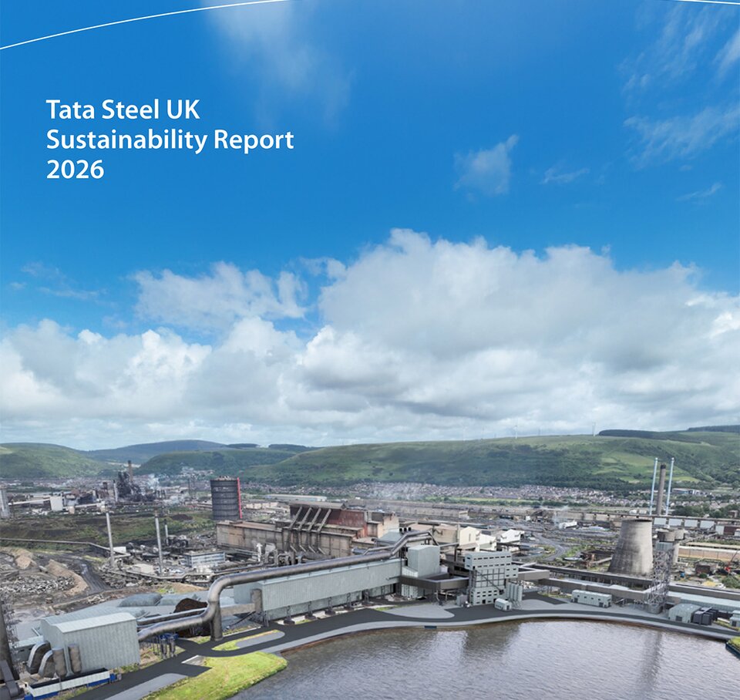This screenshot has width=740, height=700.
Task: Click the tall chimney between the blue masts
Action: 661,490
